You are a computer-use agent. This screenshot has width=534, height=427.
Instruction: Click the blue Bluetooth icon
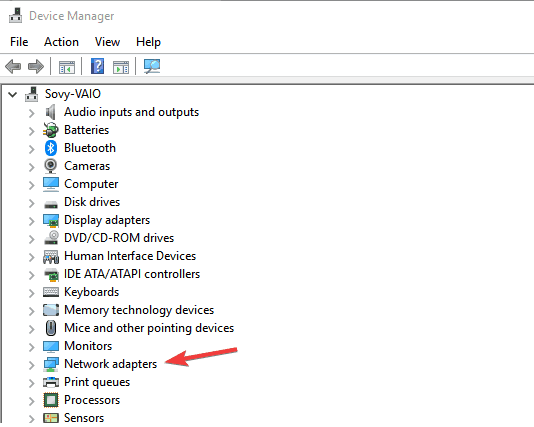pos(51,148)
